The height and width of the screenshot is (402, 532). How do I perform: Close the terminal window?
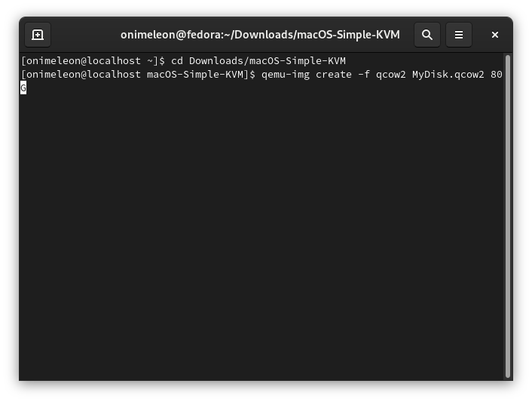(x=495, y=35)
